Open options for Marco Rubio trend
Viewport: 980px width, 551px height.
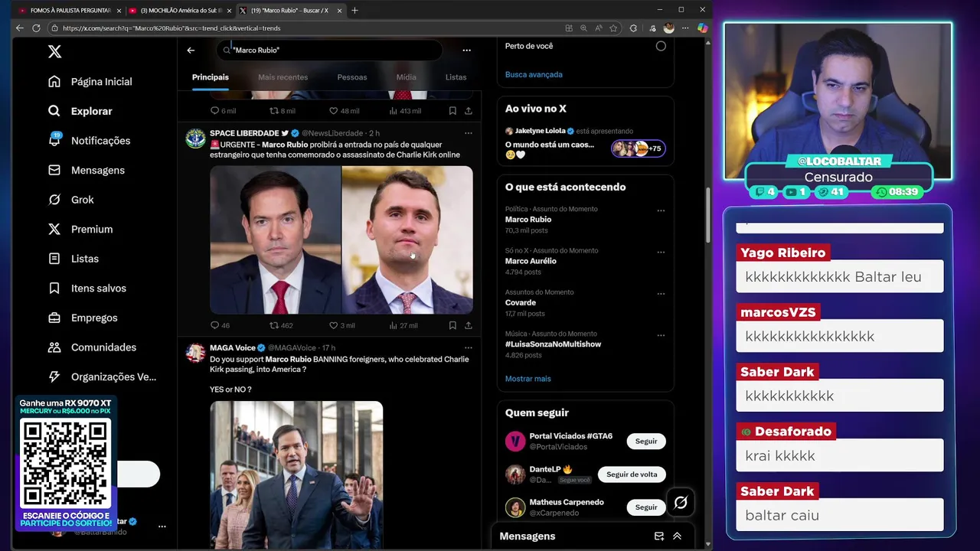pos(661,210)
